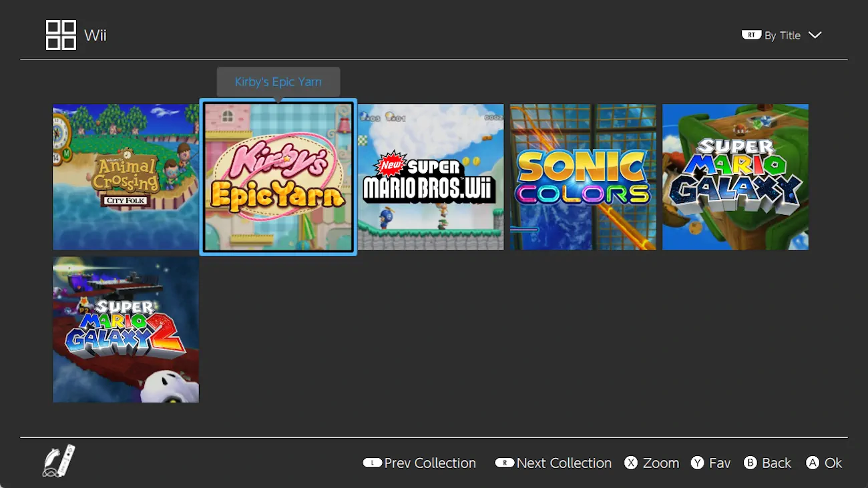The width and height of the screenshot is (868, 488).
Task: Click the Fav label to favorite game
Action: [720, 463]
